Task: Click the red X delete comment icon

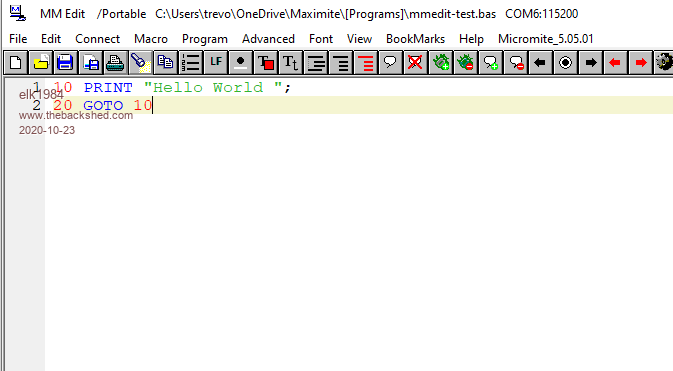Action: point(415,63)
